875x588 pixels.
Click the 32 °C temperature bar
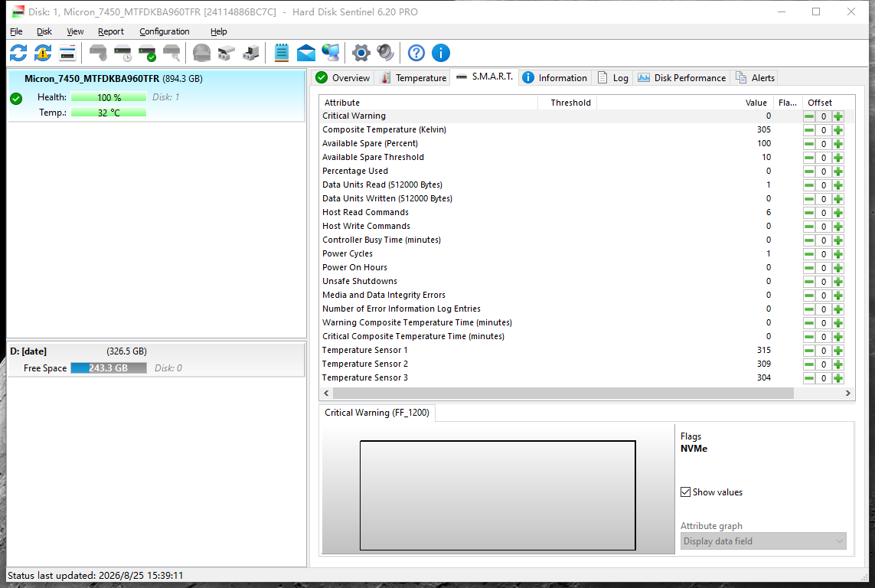pos(109,113)
